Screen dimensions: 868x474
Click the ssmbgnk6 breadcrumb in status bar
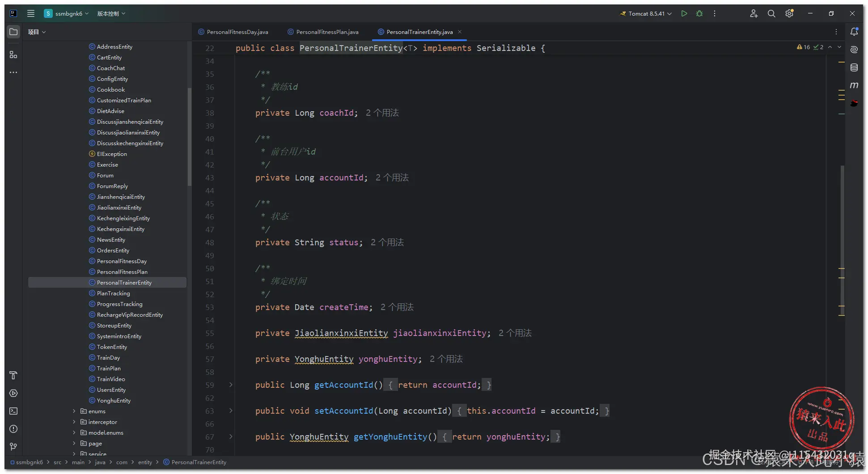pyautogui.click(x=27, y=462)
